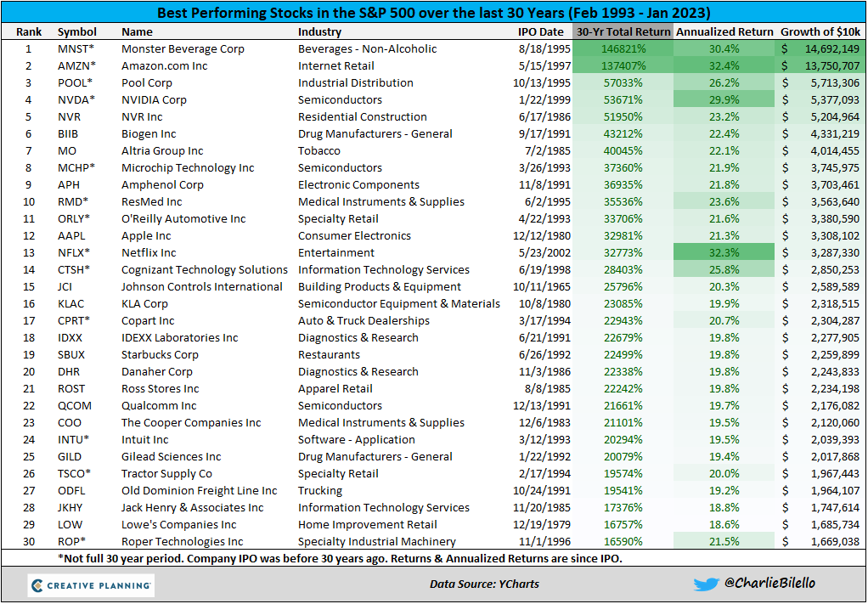Select the Microchip Technology Inc name

[188, 167]
